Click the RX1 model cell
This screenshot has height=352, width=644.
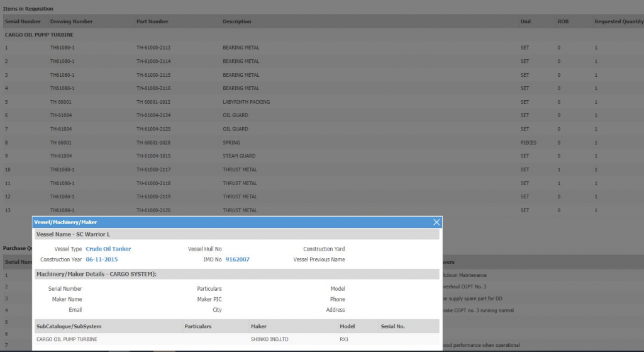[344, 339]
